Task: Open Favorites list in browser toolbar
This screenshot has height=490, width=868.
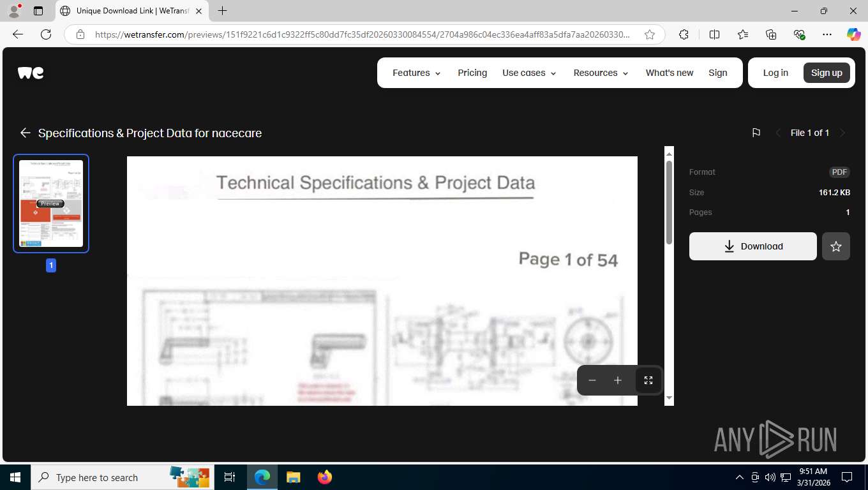Action: point(743,34)
